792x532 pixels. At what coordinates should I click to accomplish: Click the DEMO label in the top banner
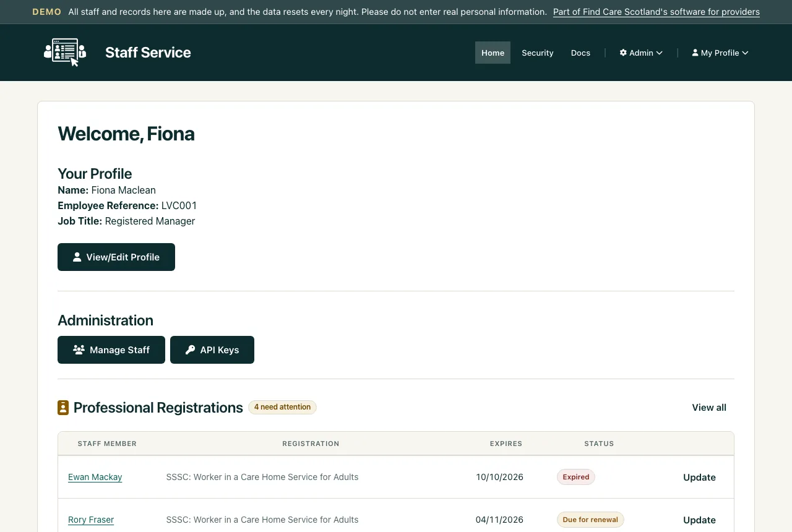[x=47, y=12]
